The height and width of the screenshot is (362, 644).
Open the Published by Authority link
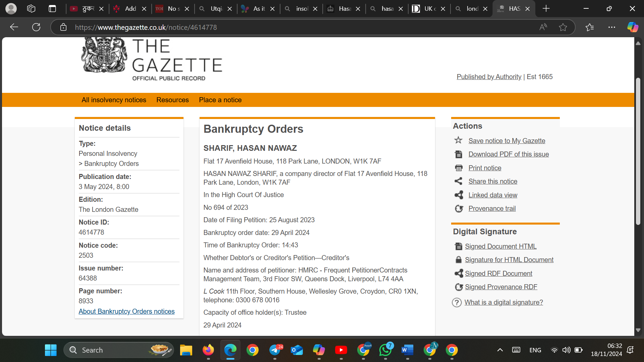tap(489, 77)
